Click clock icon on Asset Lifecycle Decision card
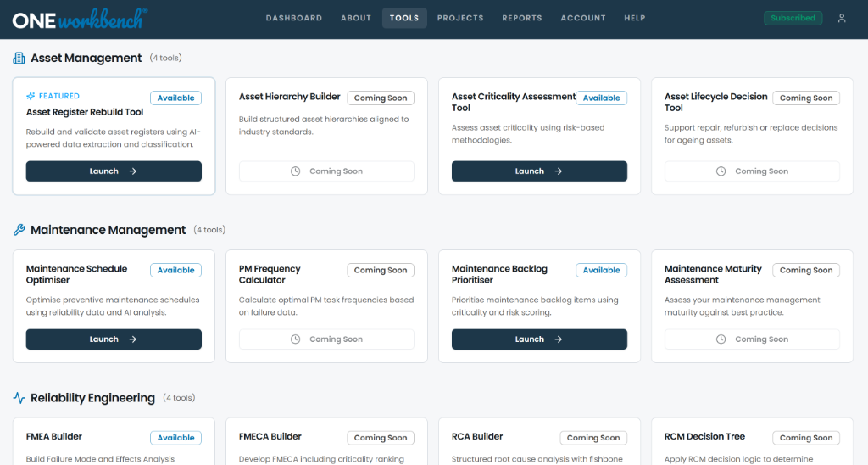868x465 pixels. [721, 171]
